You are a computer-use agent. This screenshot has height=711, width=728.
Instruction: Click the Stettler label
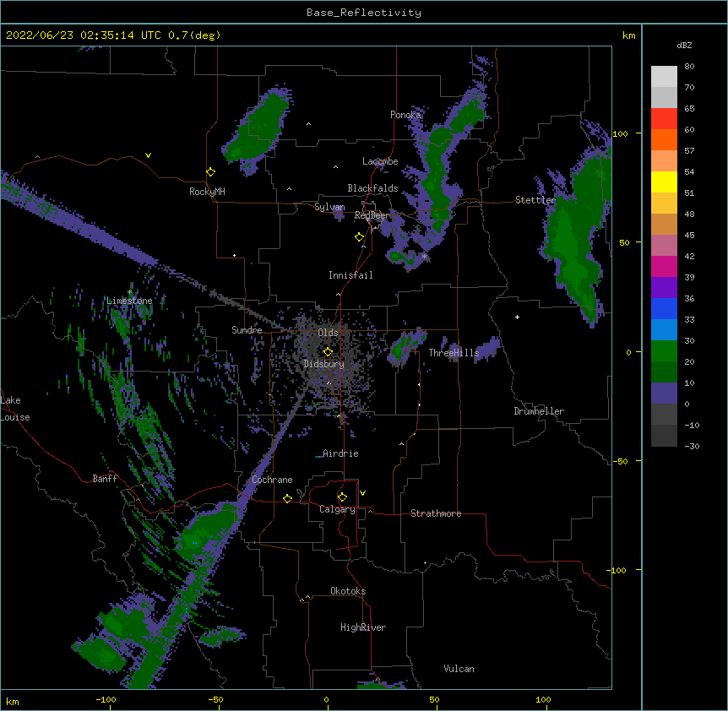(535, 200)
